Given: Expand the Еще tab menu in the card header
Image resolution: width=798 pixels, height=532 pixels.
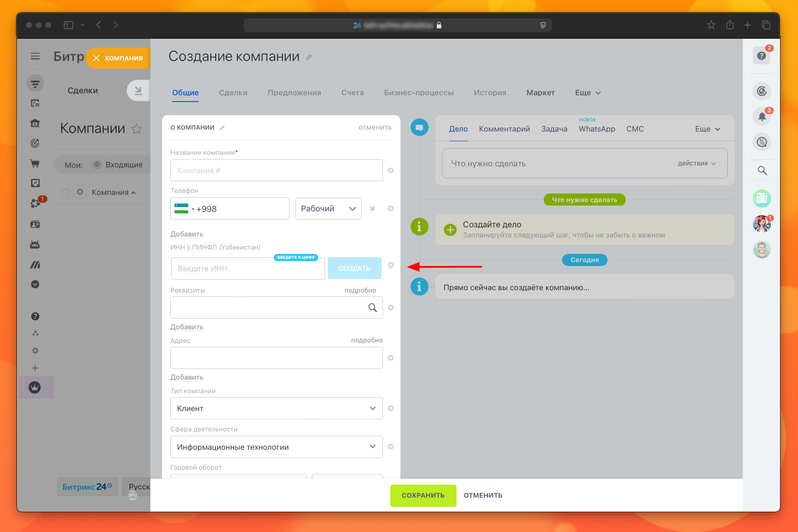Looking at the screenshot, I should pyautogui.click(x=588, y=93).
